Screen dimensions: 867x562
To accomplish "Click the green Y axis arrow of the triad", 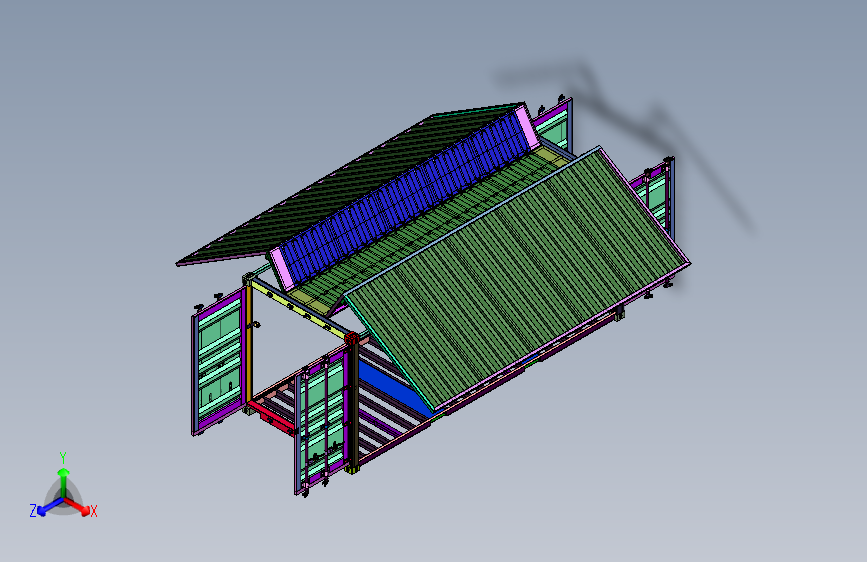I will (64, 481).
